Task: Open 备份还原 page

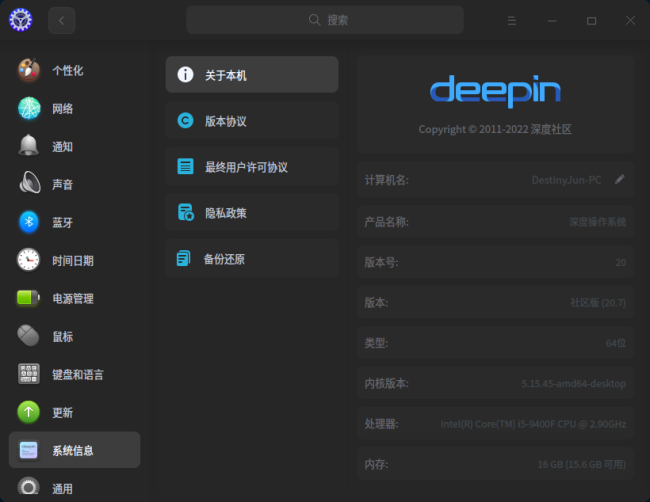Action: click(x=252, y=258)
